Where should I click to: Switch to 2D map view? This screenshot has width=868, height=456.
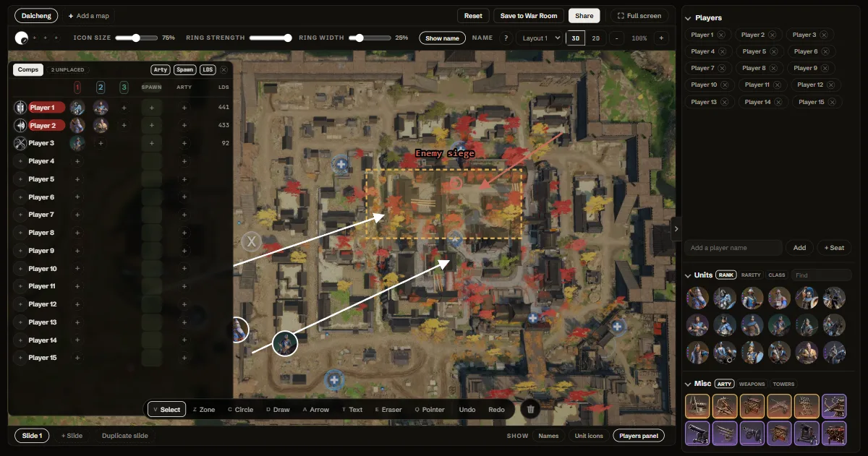click(x=595, y=38)
